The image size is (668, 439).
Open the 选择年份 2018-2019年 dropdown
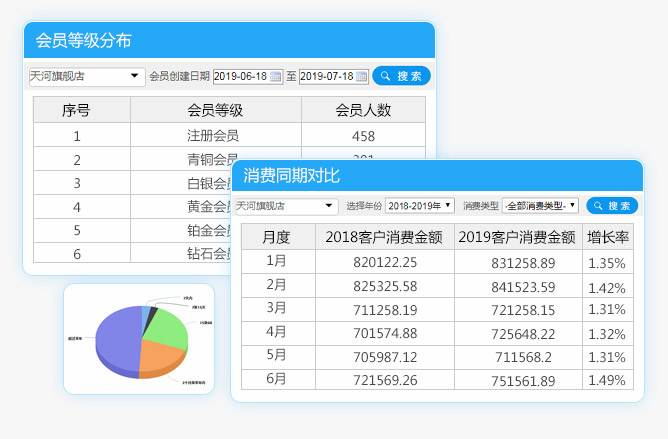[420, 206]
